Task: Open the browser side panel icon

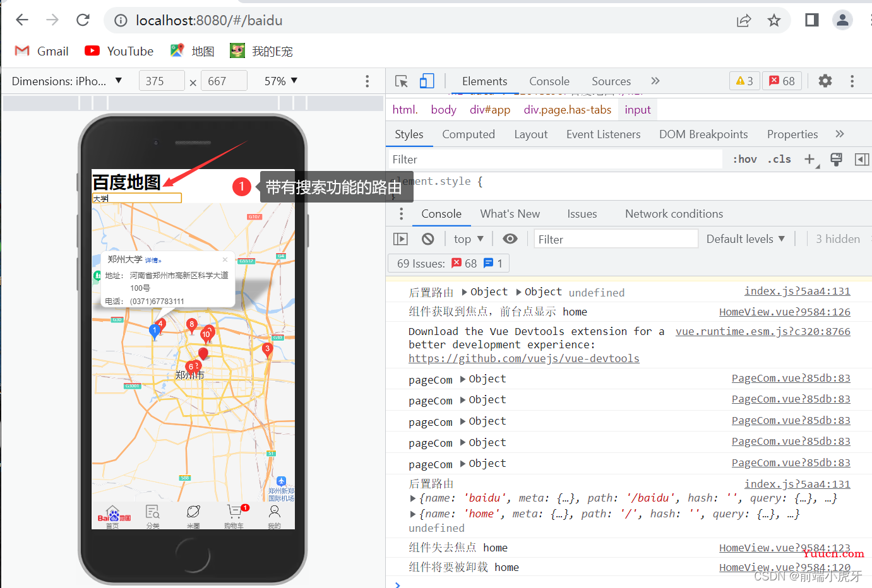Action: (812, 20)
